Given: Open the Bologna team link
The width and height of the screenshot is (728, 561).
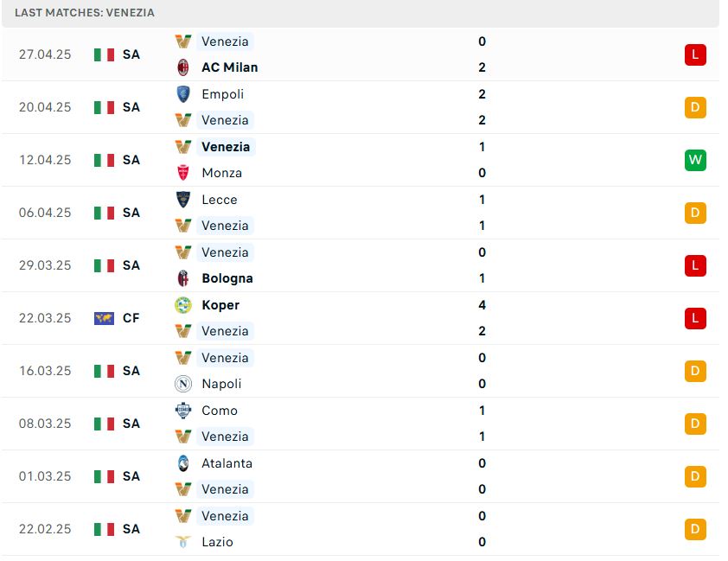Looking at the screenshot, I should click(227, 278).
